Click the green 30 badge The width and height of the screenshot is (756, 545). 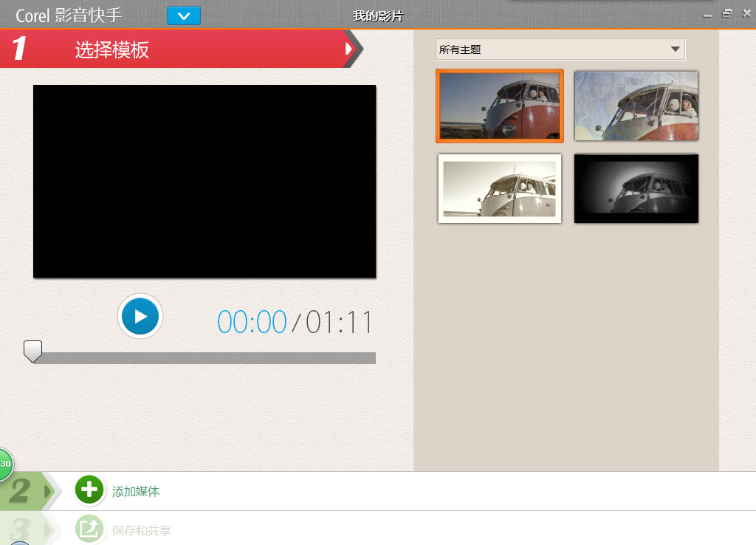[x=5, y=464]
